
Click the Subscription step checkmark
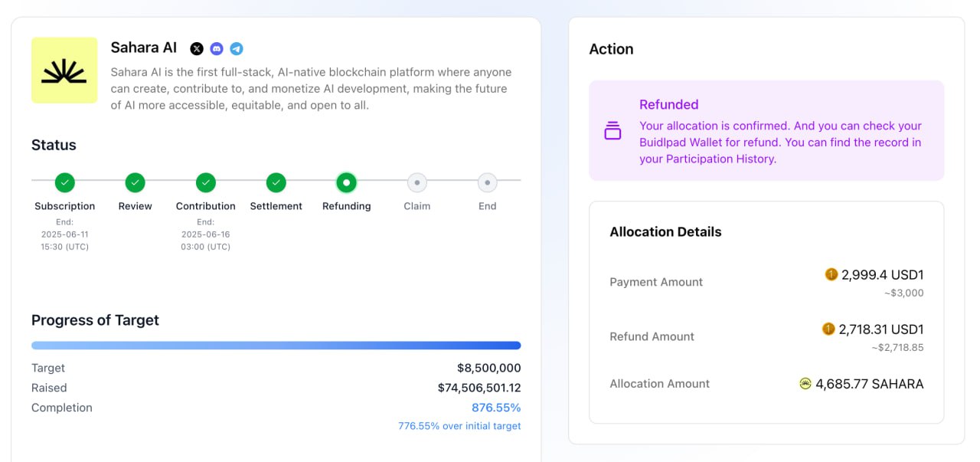tap(65, 182)
